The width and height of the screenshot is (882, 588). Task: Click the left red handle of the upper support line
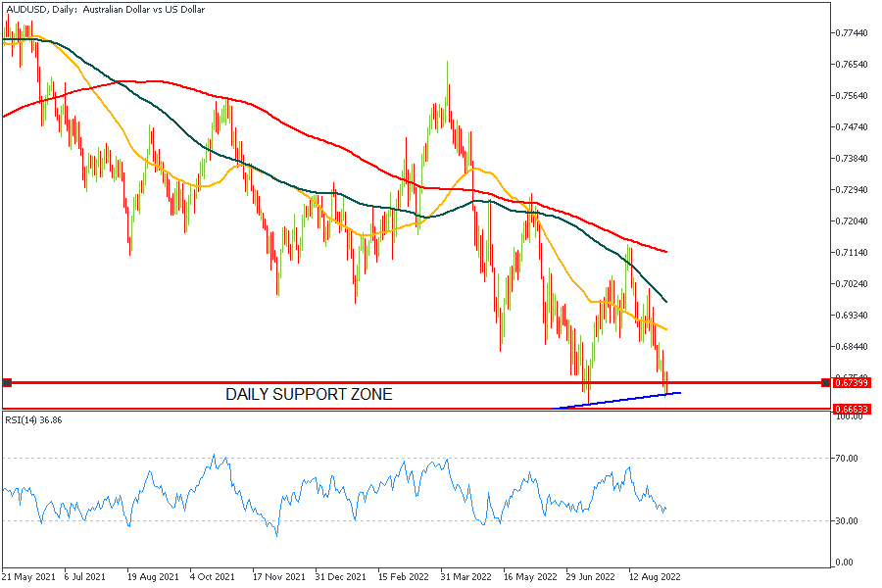tap(7, 382)
